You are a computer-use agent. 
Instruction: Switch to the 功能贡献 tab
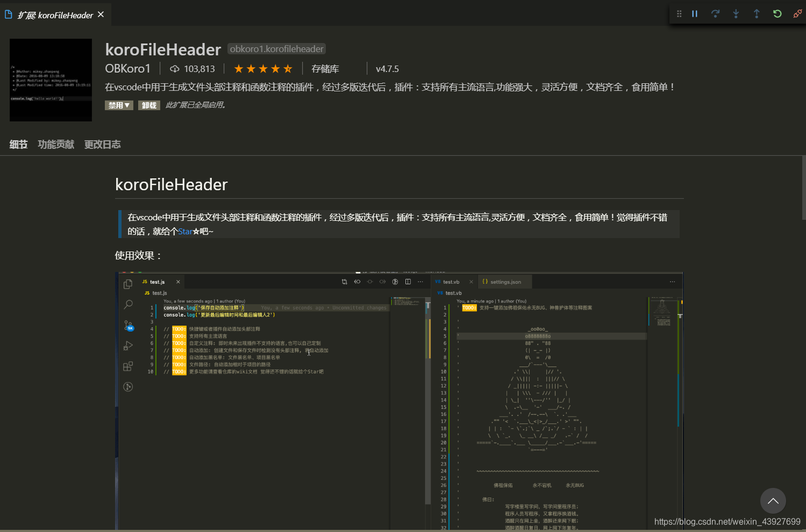56,144
